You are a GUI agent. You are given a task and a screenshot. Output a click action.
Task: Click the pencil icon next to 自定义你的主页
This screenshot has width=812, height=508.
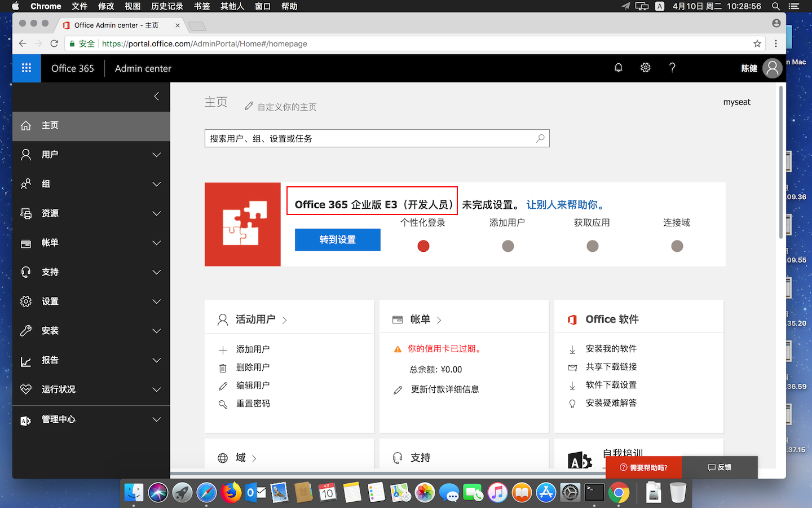249,106
